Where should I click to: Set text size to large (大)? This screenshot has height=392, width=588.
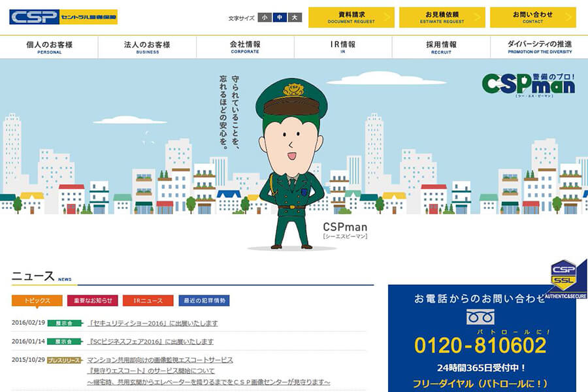coord(295,17)
